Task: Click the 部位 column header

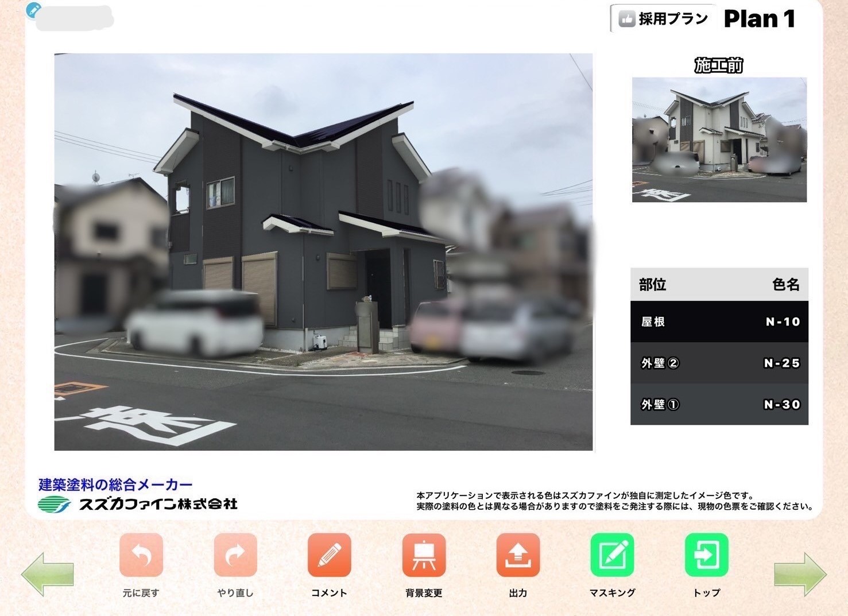Action: tap(653, 285)
